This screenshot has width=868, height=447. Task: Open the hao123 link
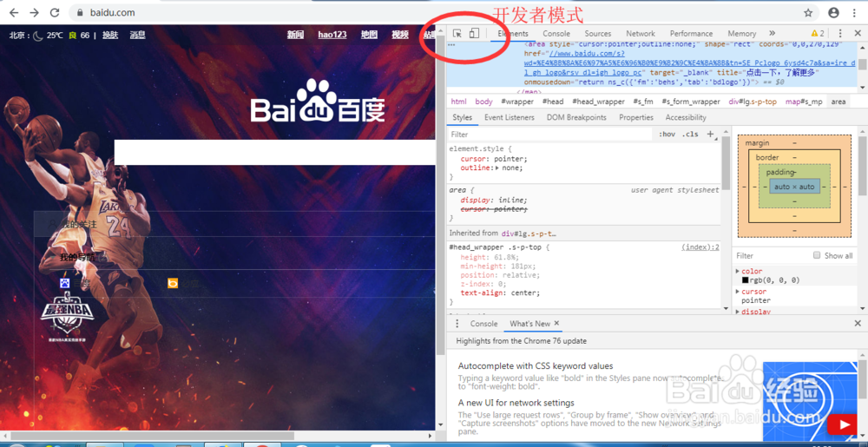(x=332, y=35)
